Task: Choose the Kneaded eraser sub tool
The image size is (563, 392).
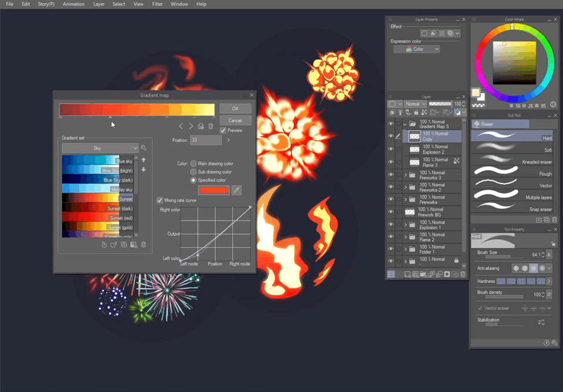Action: pos(512,161)
